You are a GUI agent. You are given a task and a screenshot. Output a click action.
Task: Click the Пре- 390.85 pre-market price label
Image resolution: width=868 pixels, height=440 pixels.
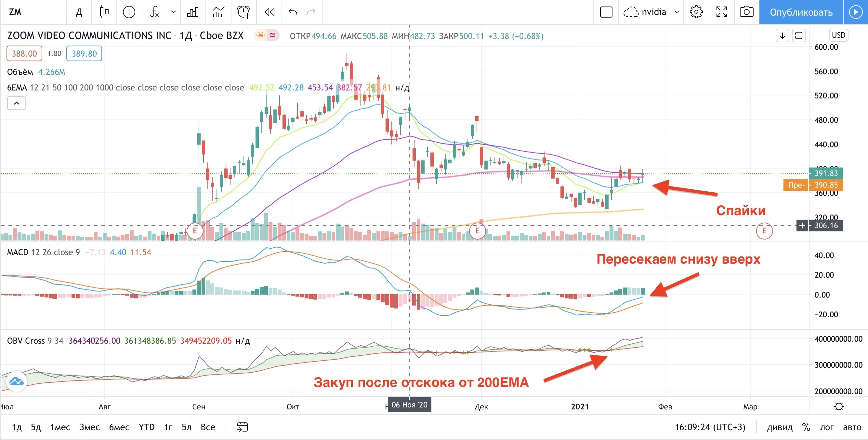tap(813, 185)
